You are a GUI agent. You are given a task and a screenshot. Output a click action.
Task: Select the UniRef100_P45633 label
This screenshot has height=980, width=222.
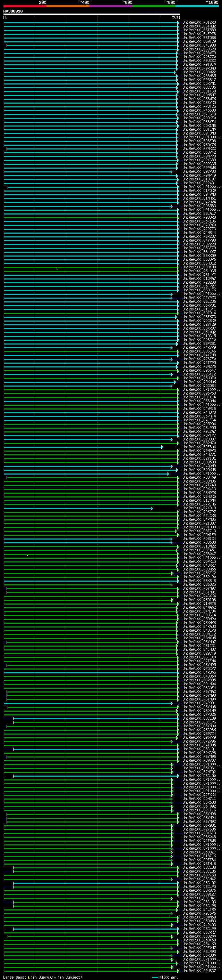[x=199, y=110]
